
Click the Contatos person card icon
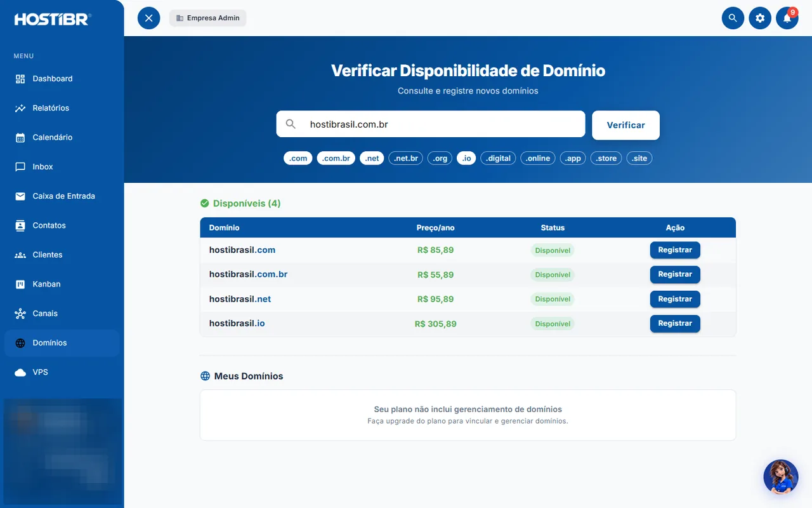[20, 225]
